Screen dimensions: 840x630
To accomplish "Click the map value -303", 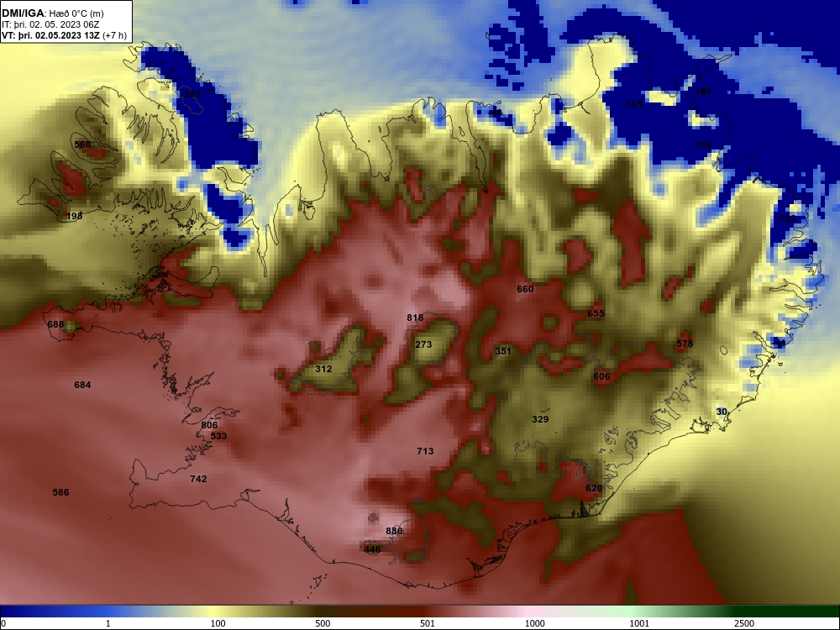I will pos(191,94).
